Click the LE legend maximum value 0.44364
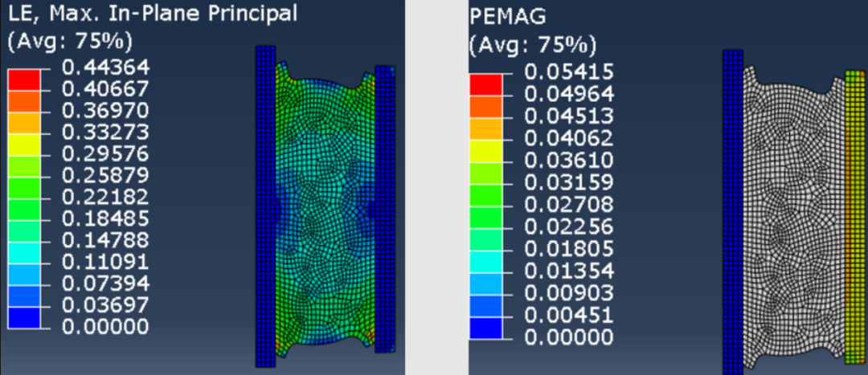Screen dimensions: 868x375 [105, 67]
